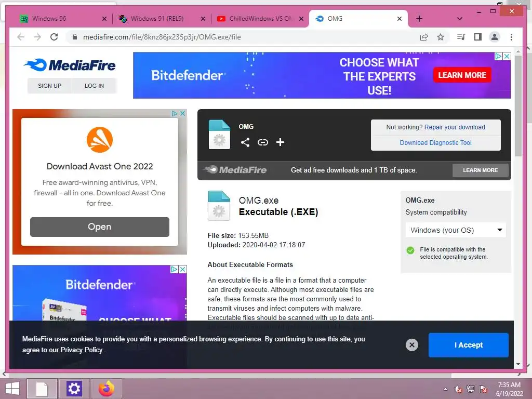Click the scrollbar down arrow
The image size is (532, 399).
click(518, 364)
